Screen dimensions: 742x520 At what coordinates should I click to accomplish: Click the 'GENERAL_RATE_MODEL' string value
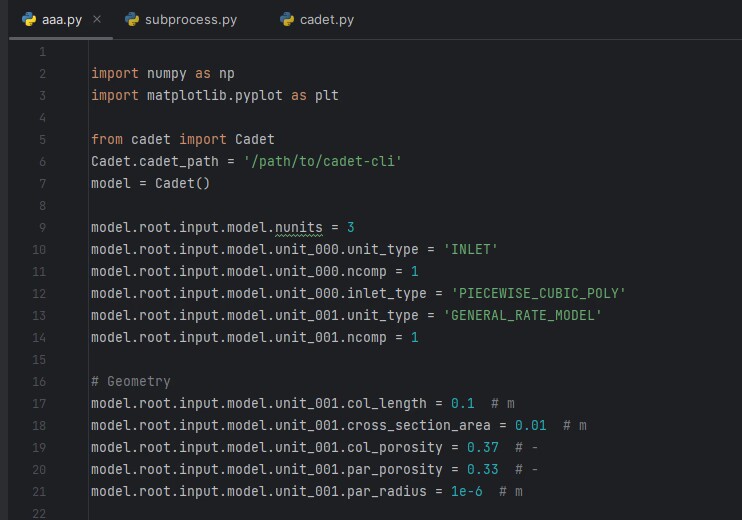pyautogui.click(x=522, y=316)
